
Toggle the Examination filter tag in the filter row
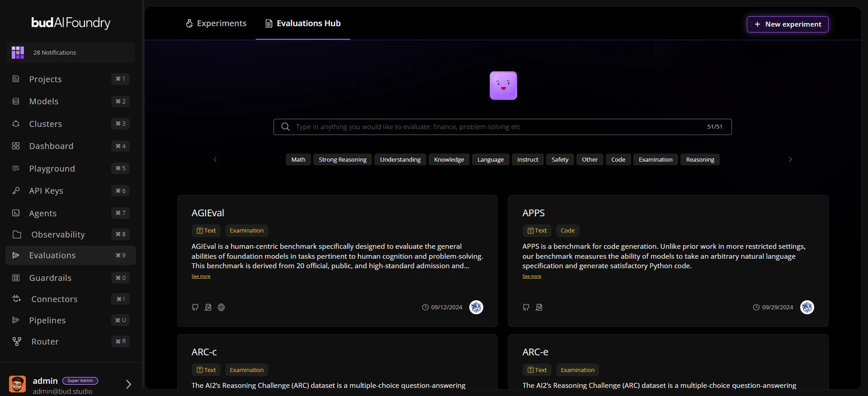pyautogui.click(x=656, y=159)
